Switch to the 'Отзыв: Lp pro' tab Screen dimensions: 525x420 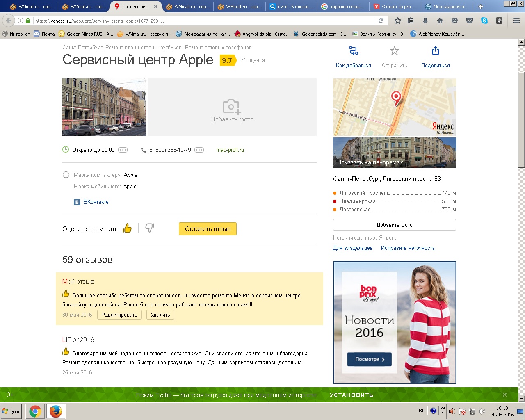(x=395, y=7)
